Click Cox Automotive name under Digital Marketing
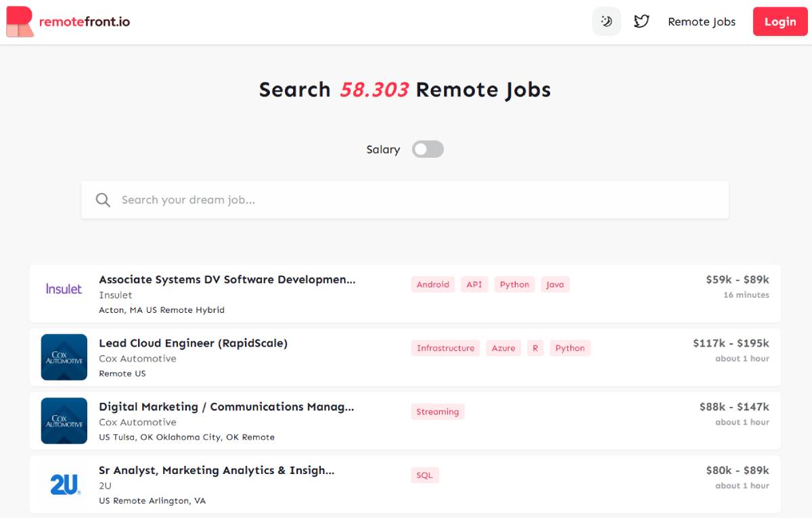Screen dimensions: 812x518 coord(137,423)
